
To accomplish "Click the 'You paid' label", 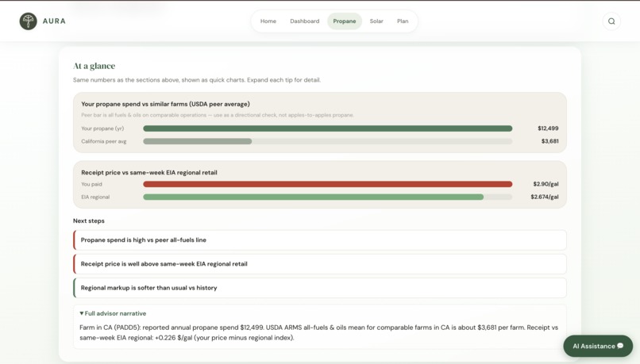I will click(91, 184).
